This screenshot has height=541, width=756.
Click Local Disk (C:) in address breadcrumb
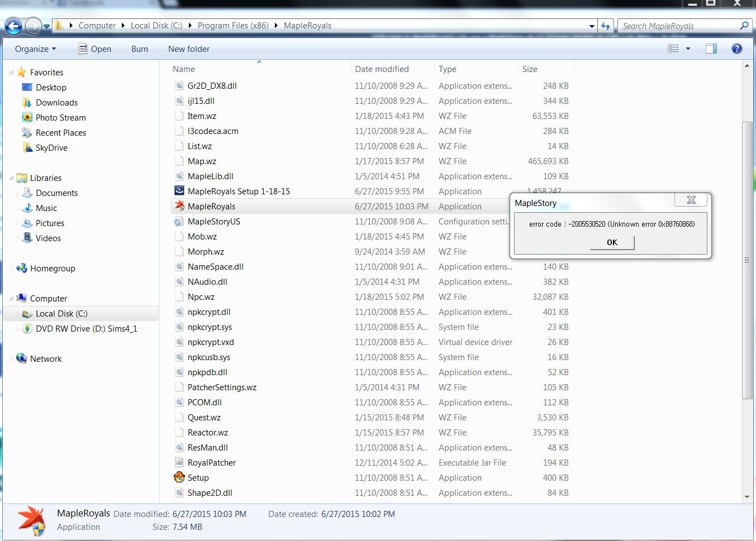coord(156,26)
